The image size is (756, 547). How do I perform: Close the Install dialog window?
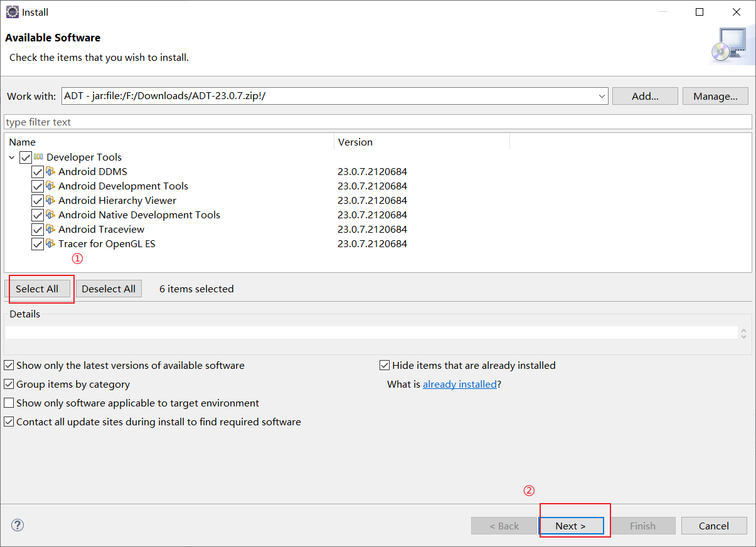pyautogui.click(x=737, y=12)
